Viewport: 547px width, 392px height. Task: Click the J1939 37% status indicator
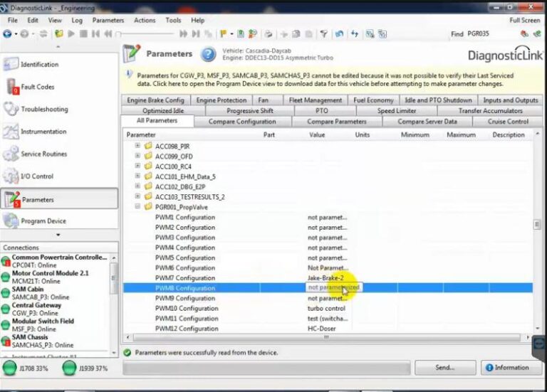tap(85, 369)
